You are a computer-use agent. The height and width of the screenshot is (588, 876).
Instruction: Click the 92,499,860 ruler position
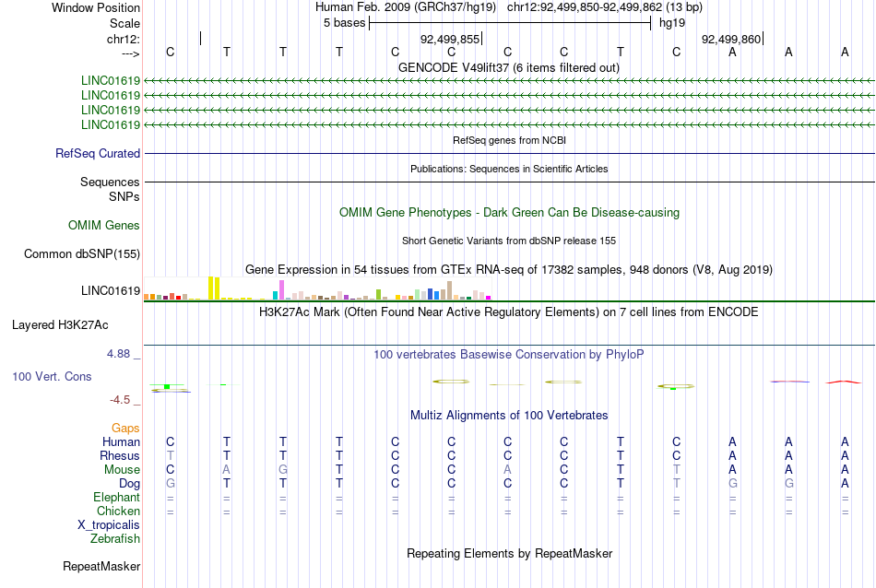(730, 39)
